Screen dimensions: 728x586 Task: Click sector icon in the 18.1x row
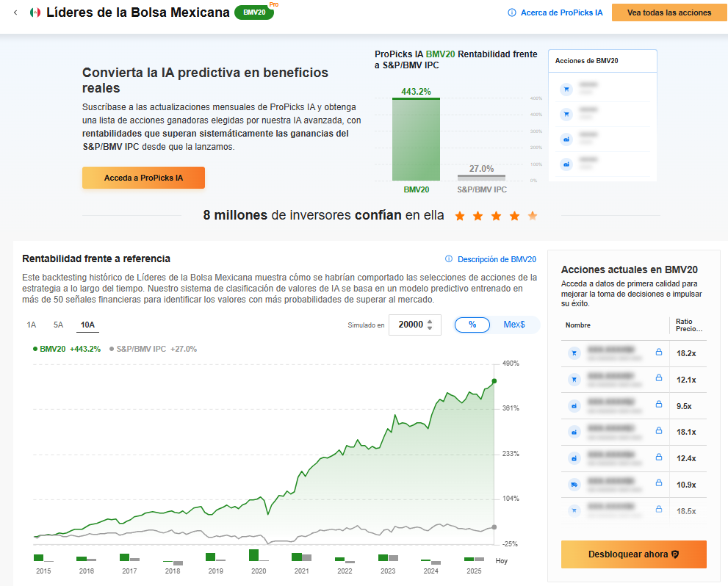pyautogui.click(x=574, y=433)
